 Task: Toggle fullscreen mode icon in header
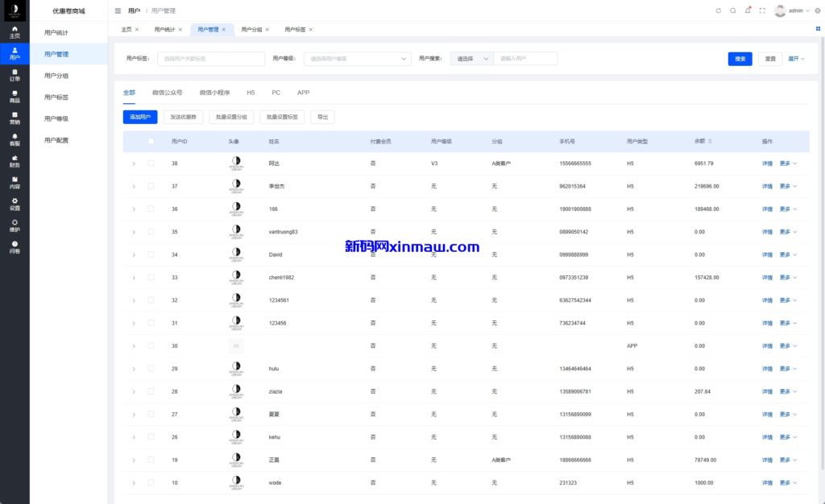pyautogui.click(x=762, y=10)
